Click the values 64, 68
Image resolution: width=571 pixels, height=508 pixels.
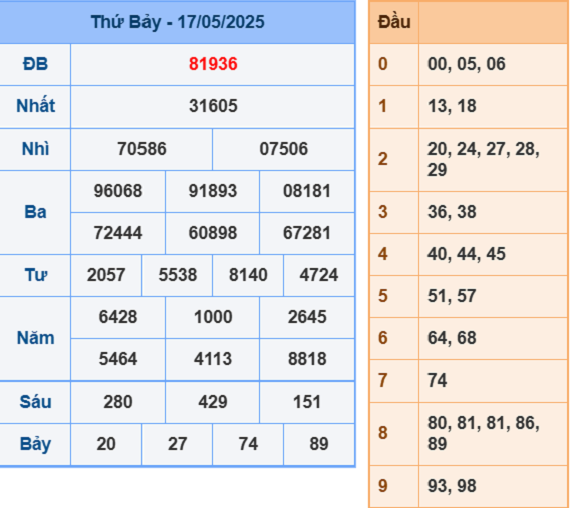tap(452, 338)
